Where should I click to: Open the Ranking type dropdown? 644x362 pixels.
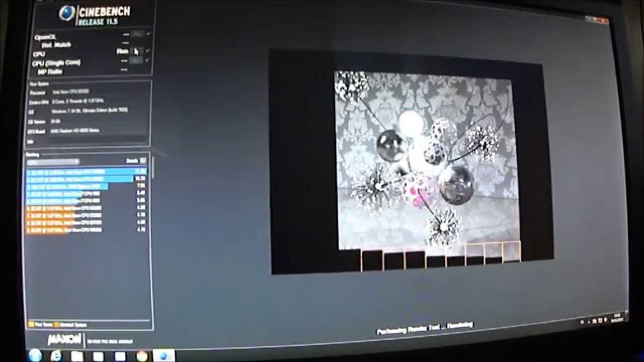pos(53,162)
